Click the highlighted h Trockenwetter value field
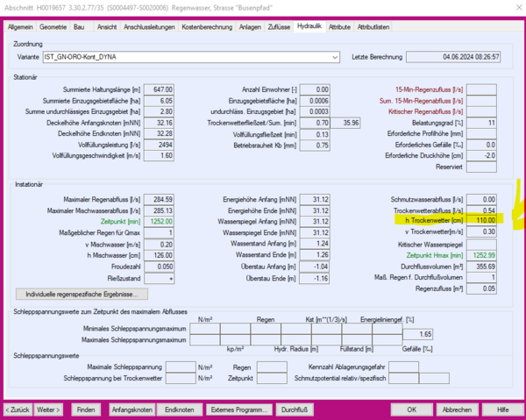Viewport: 526px width, 420px height. 480,220
